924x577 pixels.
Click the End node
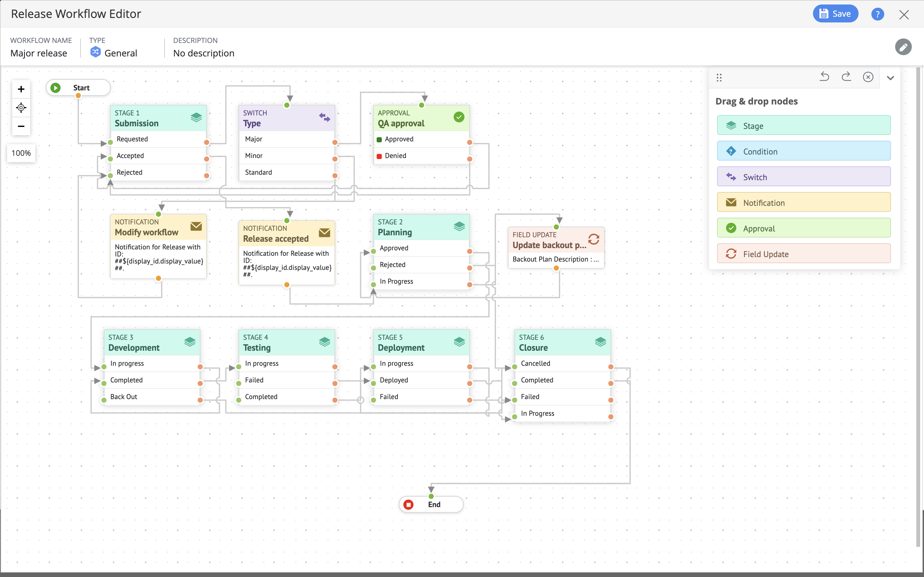[x=431, y=505]
